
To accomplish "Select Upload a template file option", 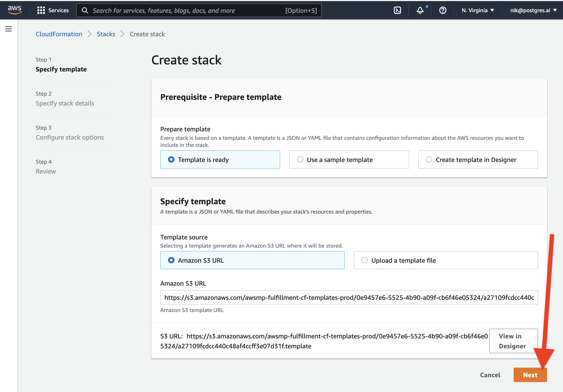I will tap(446, 260).
